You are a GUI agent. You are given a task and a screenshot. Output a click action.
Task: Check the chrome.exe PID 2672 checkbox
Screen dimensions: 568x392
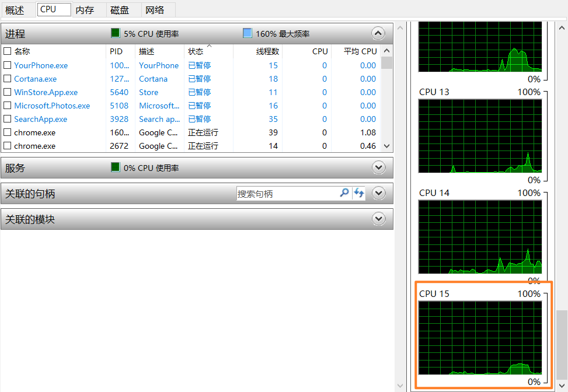(7, 145)
